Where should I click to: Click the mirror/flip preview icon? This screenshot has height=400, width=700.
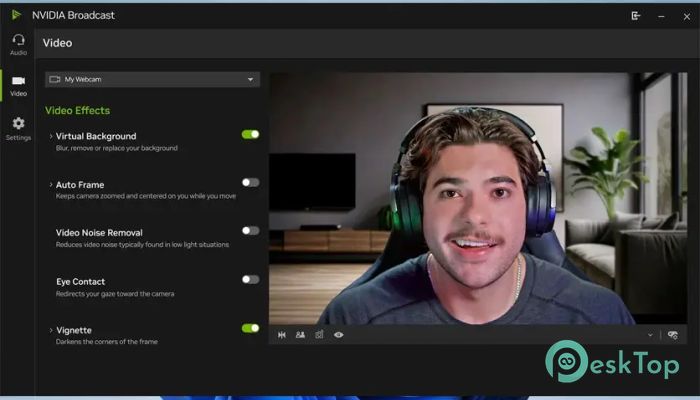click(x=282, y=335)
